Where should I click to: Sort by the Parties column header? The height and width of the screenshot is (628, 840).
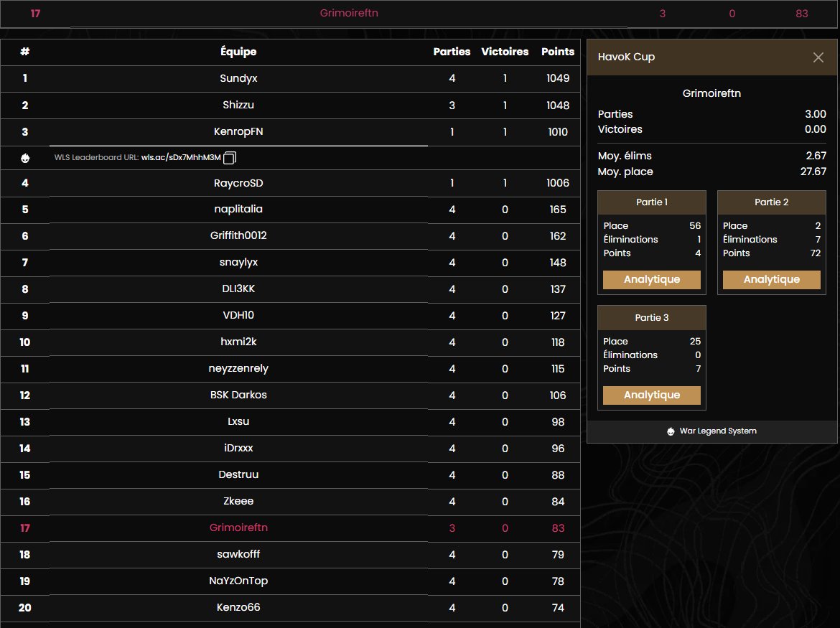(x=452, y=52)
